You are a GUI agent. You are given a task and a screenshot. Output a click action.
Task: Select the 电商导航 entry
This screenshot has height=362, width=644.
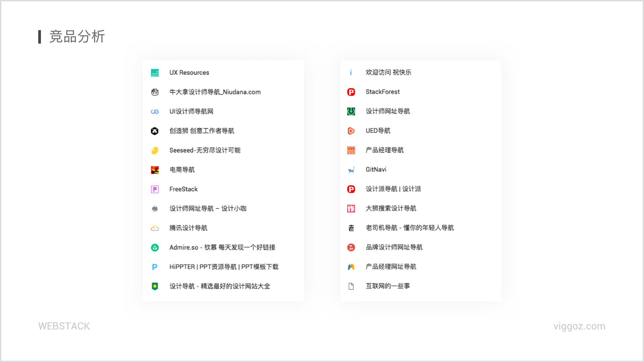[x=182, y=170]
